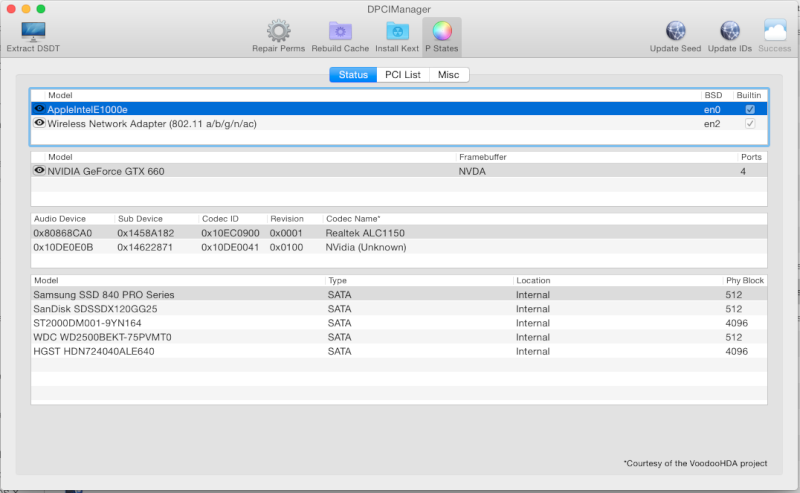Click the Type column header in drives table
This screenshot has height=493, width=800.
(x=338, y=281)
